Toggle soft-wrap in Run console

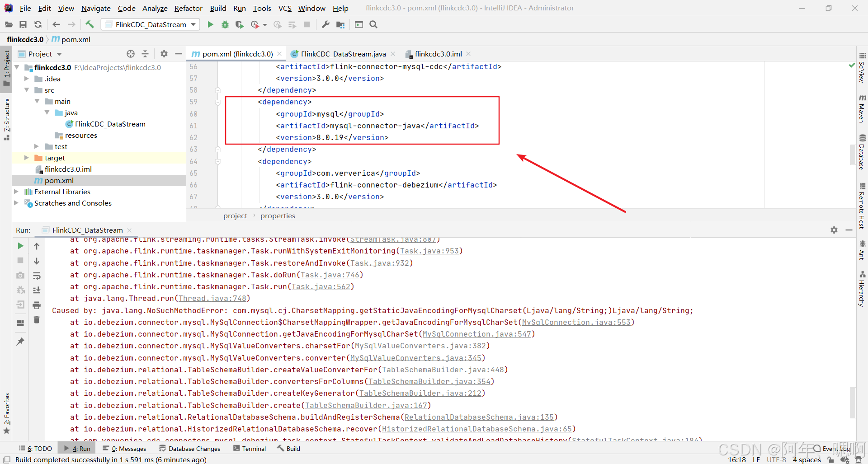pyautogui.click(x=37, y=276)
